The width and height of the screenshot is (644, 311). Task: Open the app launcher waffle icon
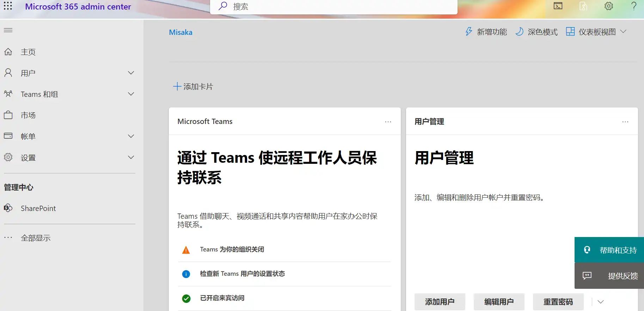pos(8,6)
